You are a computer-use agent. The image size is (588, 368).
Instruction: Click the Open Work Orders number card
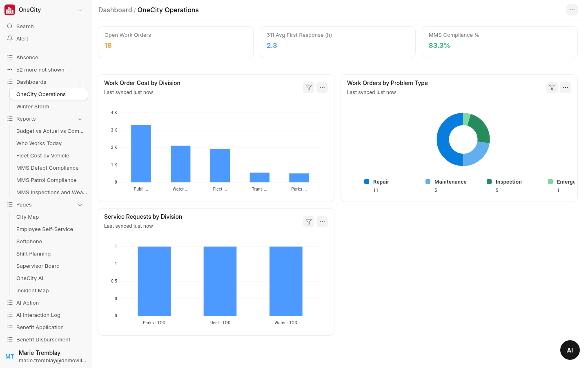(176, 42)
